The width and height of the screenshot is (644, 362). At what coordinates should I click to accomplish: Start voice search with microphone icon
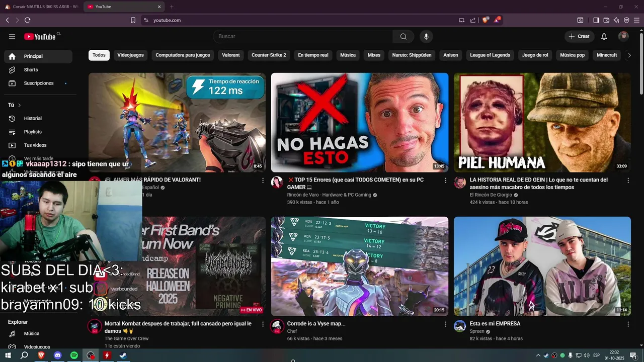pyautogui.click(x=426, y=36)
